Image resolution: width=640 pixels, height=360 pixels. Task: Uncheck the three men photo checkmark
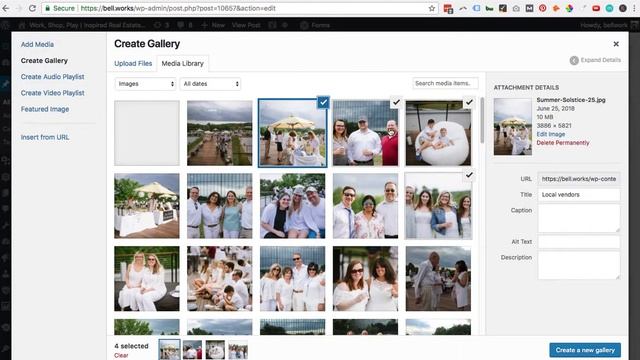396,102
